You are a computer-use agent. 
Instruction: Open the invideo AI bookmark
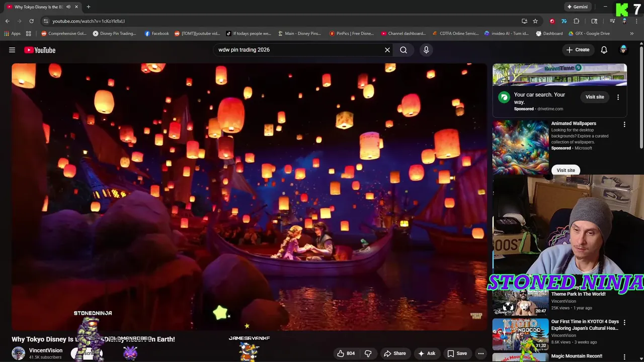click(507, 34)
